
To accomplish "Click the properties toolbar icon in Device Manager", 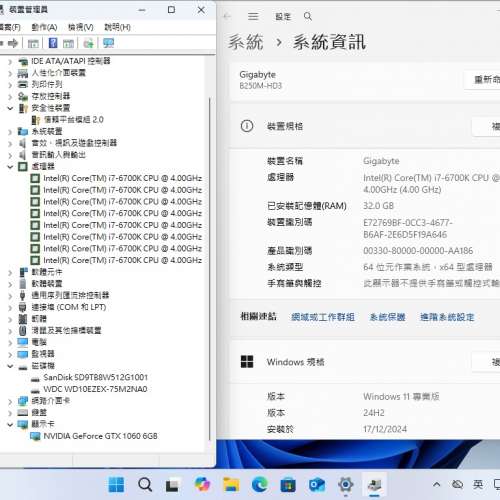I will tap(33, 43).
